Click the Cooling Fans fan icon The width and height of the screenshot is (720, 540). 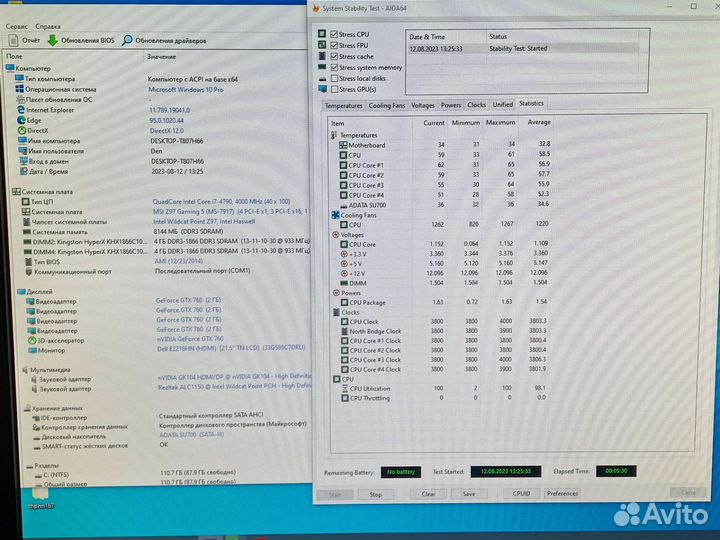click(335, 215)
